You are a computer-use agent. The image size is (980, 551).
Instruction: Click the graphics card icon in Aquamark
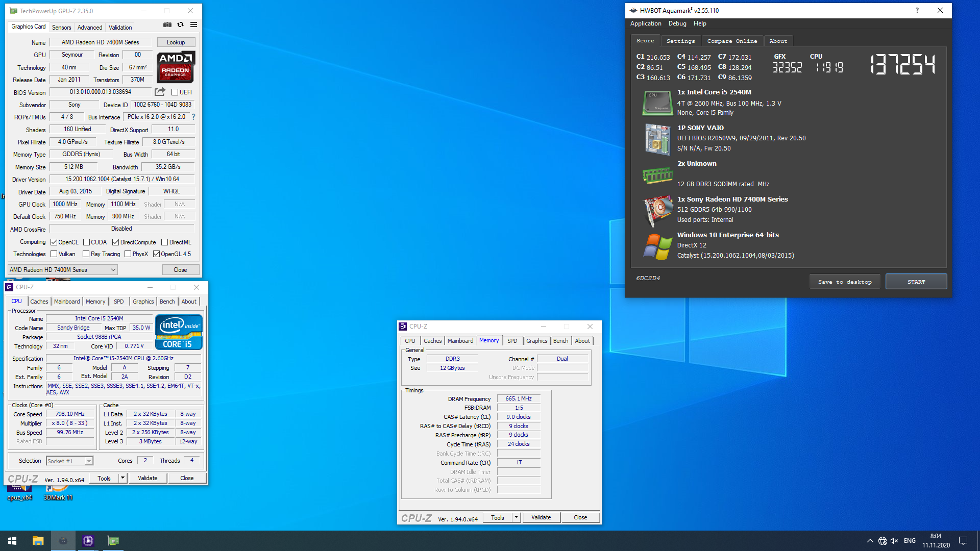[x=657, y=210]
